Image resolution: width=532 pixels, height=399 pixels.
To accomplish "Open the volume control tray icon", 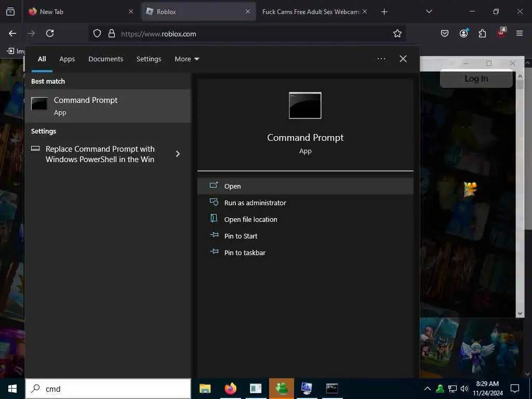I will point(464,389).
